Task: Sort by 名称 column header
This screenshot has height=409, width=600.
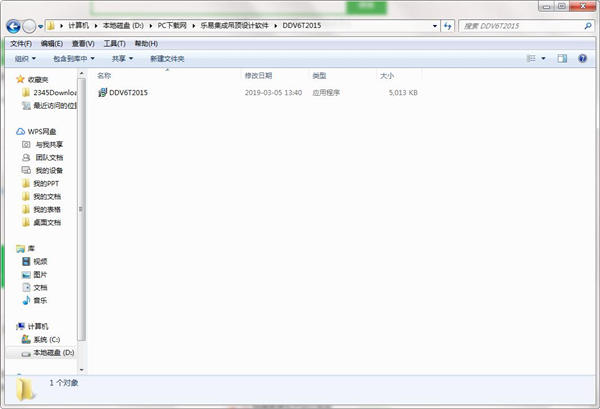Action: [x=167, y=76]
